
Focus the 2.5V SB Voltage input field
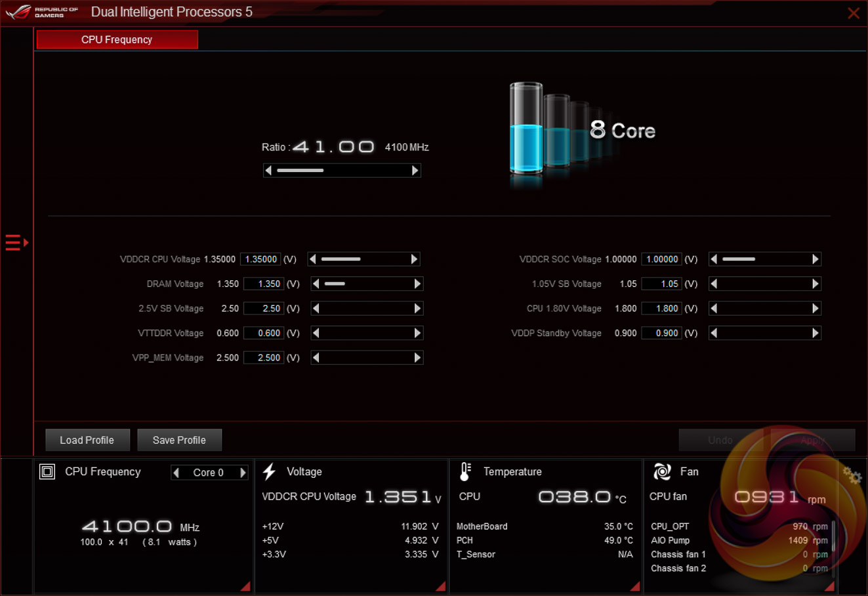[264, 309]
